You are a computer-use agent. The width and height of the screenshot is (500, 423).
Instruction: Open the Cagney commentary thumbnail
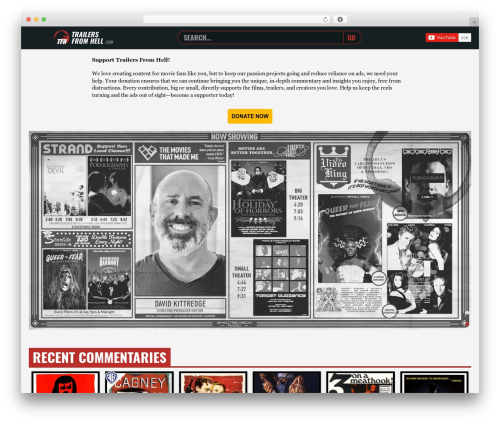[x=139, y=382]
